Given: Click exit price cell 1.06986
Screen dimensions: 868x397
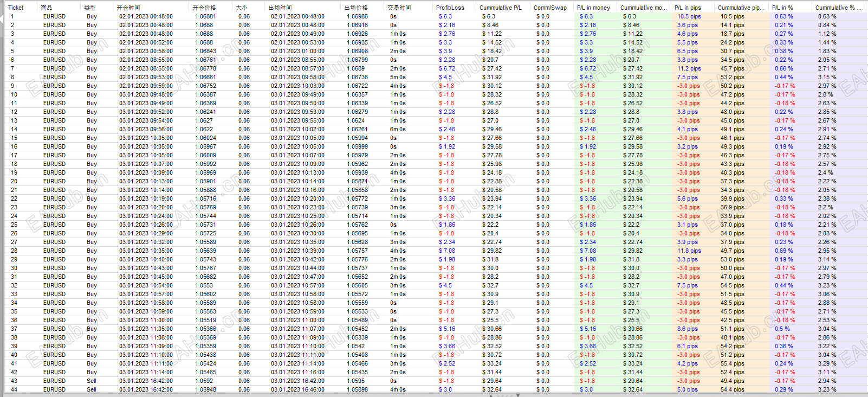Looking at the screenshot, I should coord(357,16).
